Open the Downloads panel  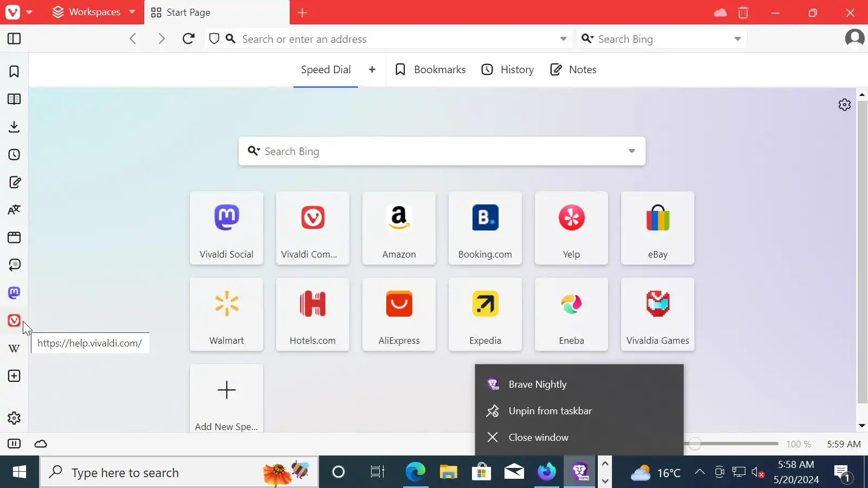(x=14, y=127)
